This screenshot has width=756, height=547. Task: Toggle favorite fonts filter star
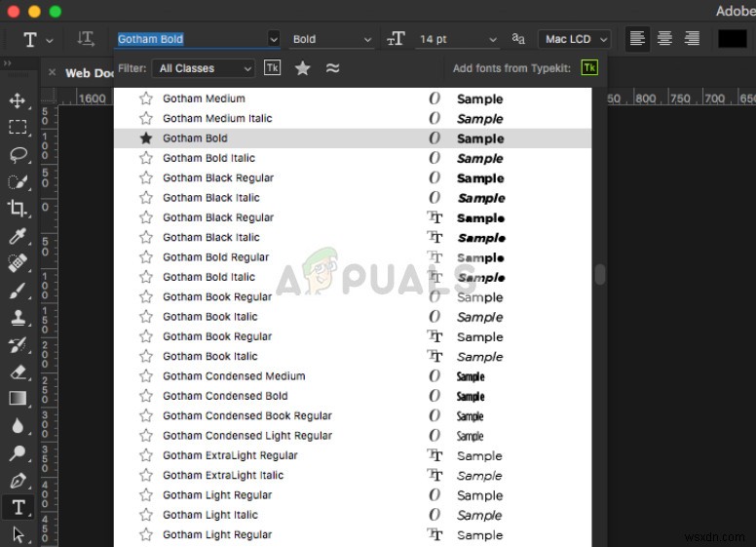(x=303, y=68)
